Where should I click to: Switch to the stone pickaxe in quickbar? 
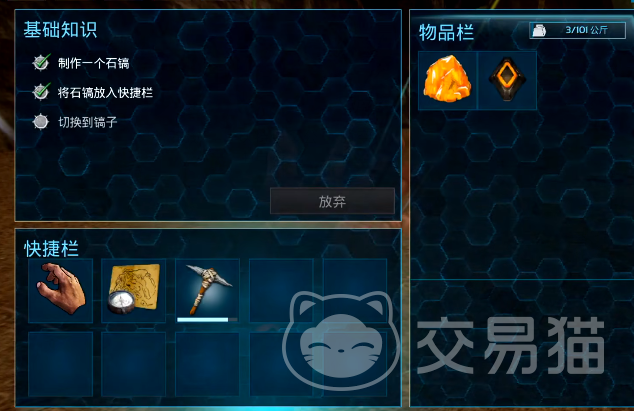[x=207, y=290]
